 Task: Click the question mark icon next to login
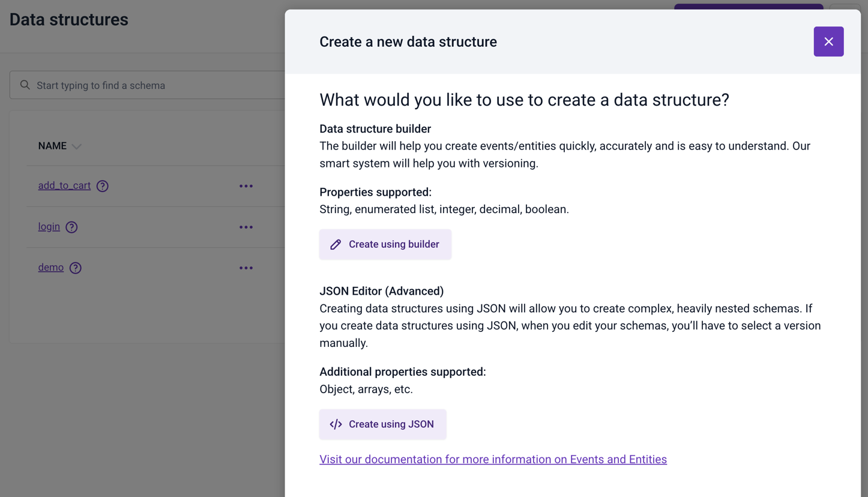(71, 227)
